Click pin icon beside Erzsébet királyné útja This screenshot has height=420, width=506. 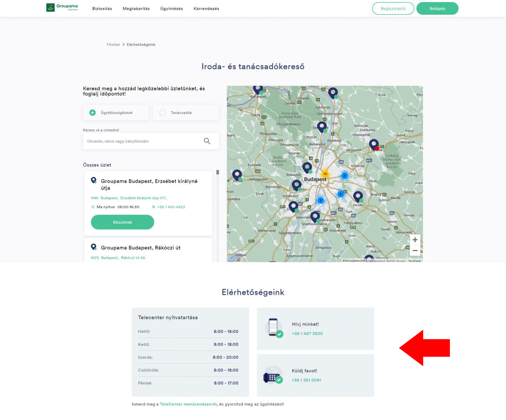click(x=94, y=180)
